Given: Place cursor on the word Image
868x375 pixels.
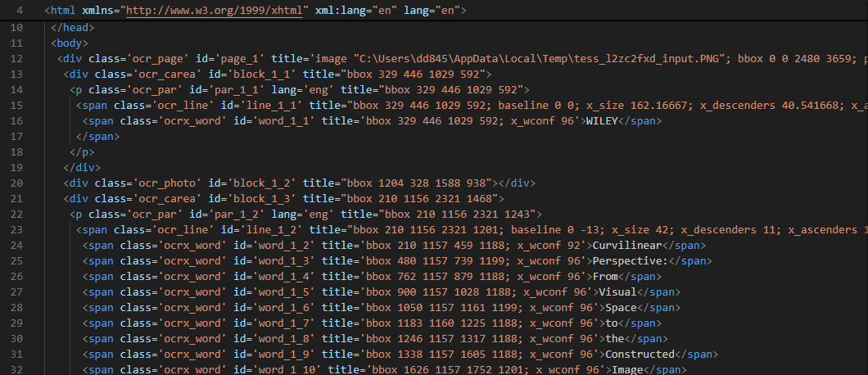Looking at the screenshot, I should (627, 369).
